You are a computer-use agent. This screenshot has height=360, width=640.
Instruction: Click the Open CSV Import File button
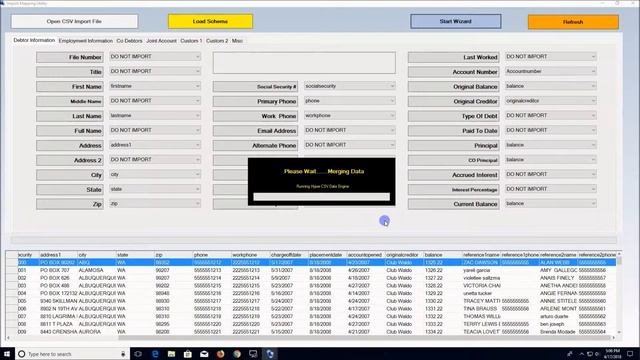pyautogui.click(x=74, y=22)
